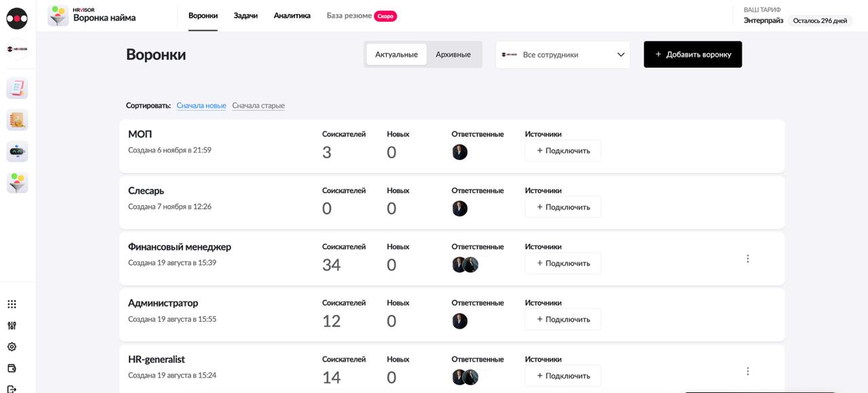
Task: Click the three-dot menu for Финансовый менеджер
Action: [x=747, y=259]
